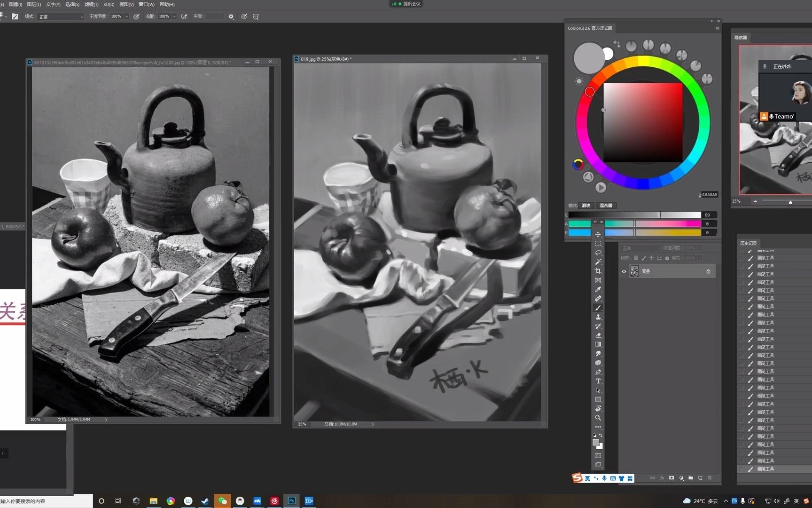812x508 pixels.
Task: Adjust the L lightness slider
Action: pyautogui.click(x=635, y=215)
